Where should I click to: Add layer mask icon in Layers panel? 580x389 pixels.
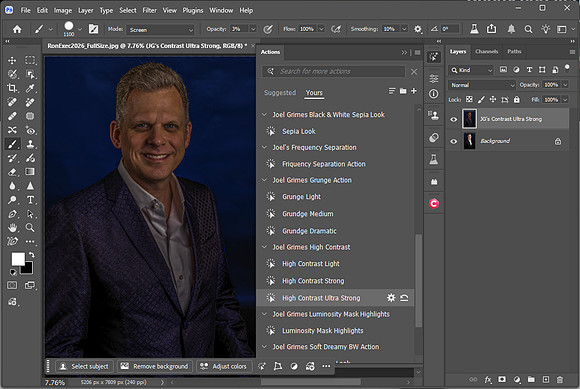(502, 379)
